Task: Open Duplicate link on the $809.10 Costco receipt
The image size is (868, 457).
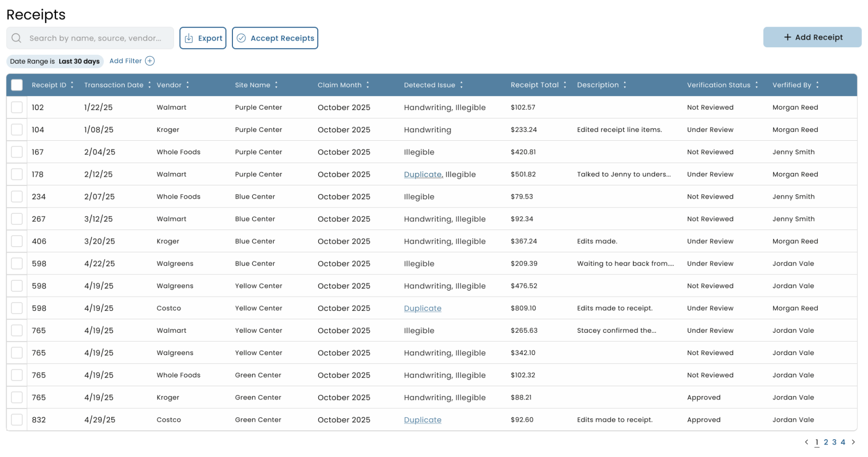Action: click(x=423, y=308)
